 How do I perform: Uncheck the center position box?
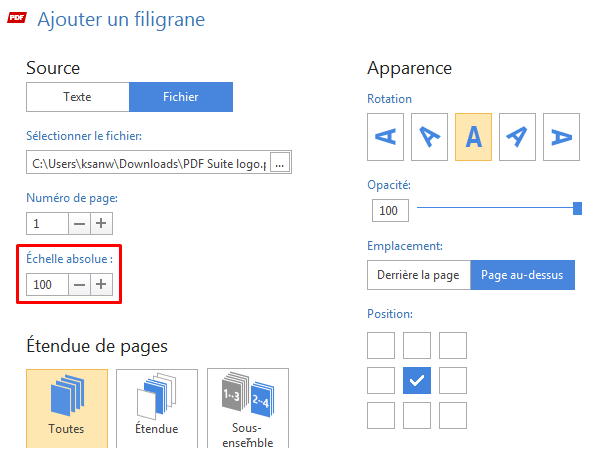click(417, 380)
